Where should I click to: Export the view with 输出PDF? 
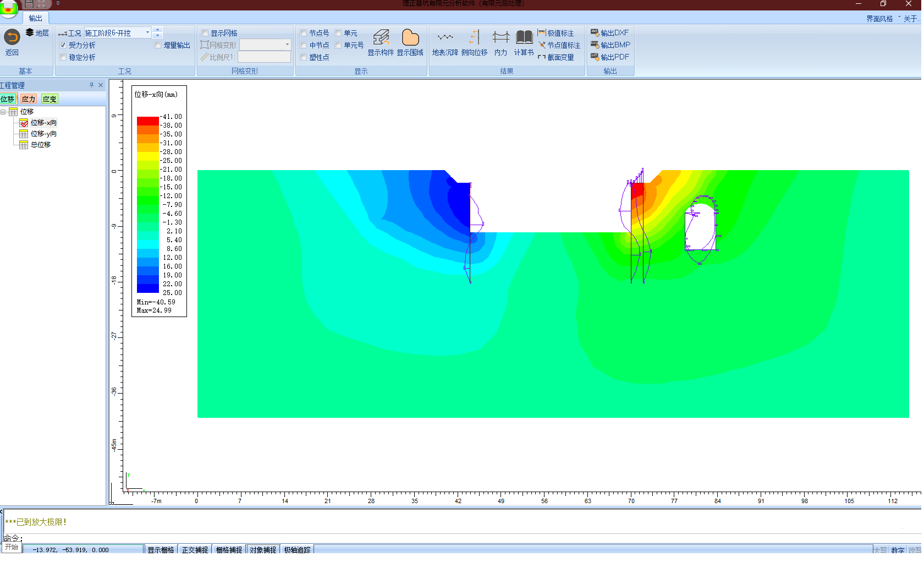click(610, 57)
